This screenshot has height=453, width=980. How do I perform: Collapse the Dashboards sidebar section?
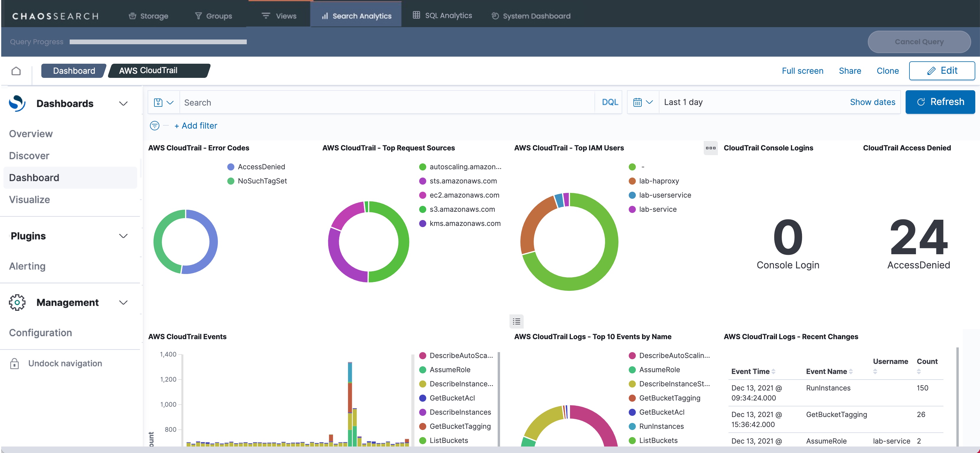click(123, 103)
